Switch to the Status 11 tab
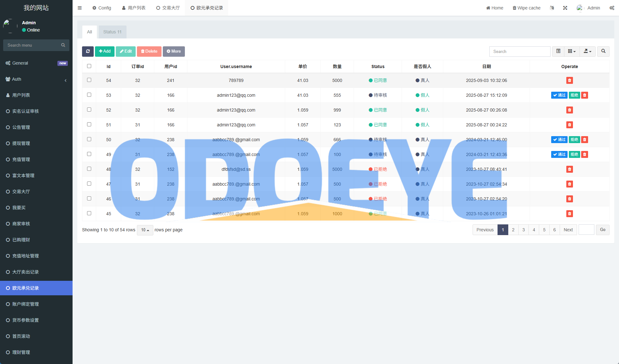Screen dimensions: 619x364 coord(112,32)
